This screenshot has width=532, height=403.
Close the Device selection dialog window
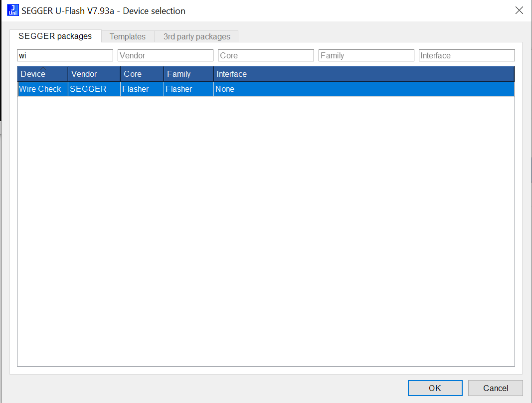519,10
